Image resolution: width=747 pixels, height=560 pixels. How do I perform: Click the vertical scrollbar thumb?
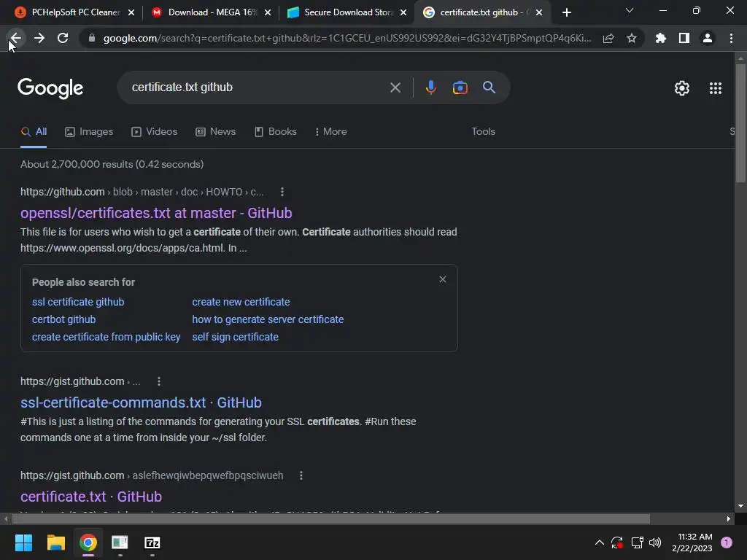tap(740, 122)
